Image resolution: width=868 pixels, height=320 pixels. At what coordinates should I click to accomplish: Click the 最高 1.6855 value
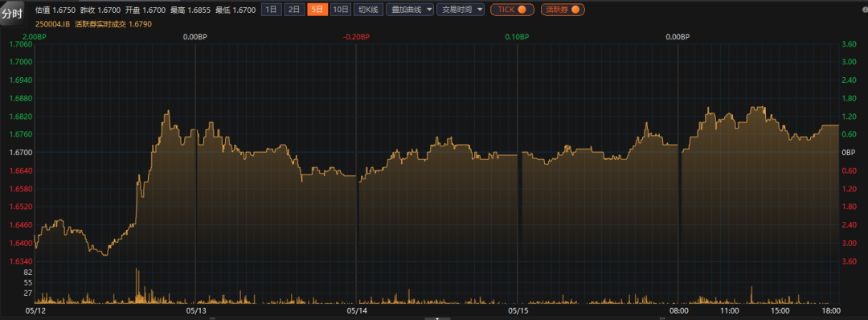click(190, 10)
